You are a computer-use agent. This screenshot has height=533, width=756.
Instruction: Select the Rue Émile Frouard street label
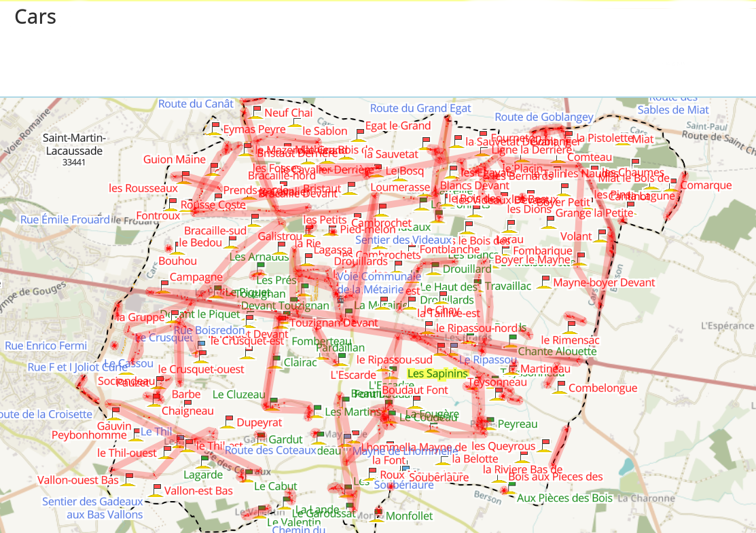click(x=65, y=219)
